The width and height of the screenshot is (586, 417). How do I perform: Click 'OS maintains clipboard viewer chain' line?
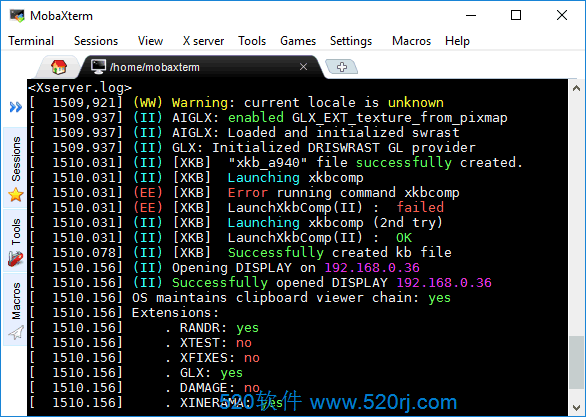coord(291,297)
